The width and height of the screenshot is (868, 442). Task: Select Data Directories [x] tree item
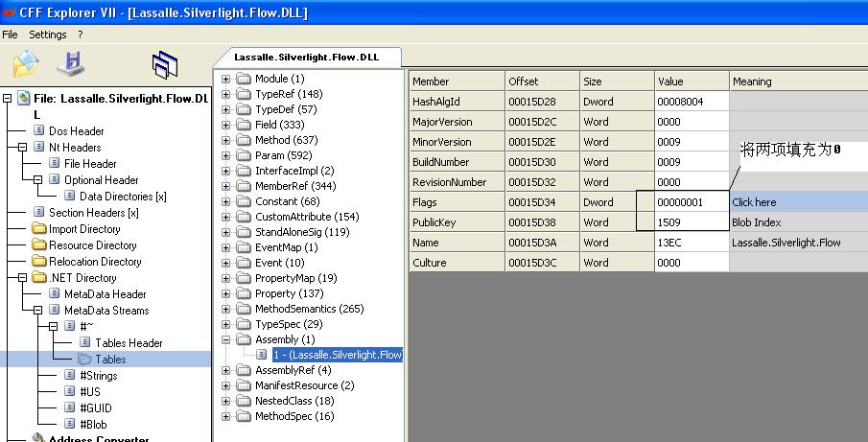pyautogui.click(x=123, y=197)
